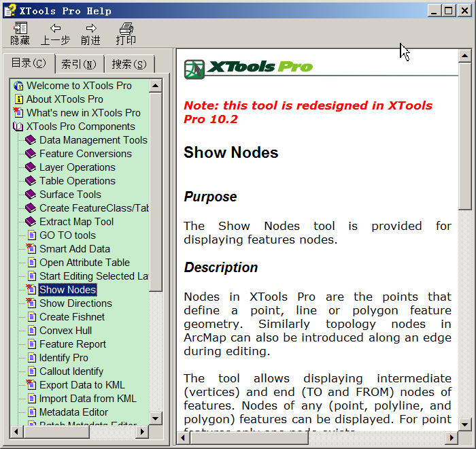Click page icon beside Convex Hull
476x449 pixels.
tap(32, 331)
